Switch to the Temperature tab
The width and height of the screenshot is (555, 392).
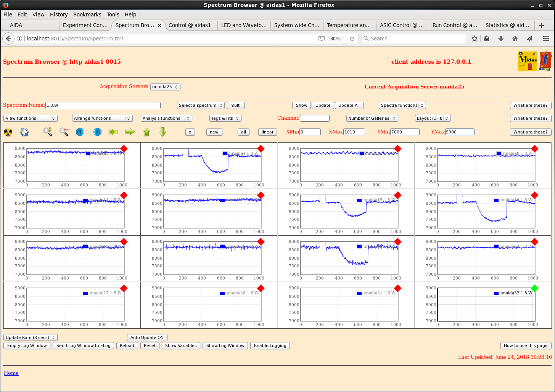coord(349,25)
